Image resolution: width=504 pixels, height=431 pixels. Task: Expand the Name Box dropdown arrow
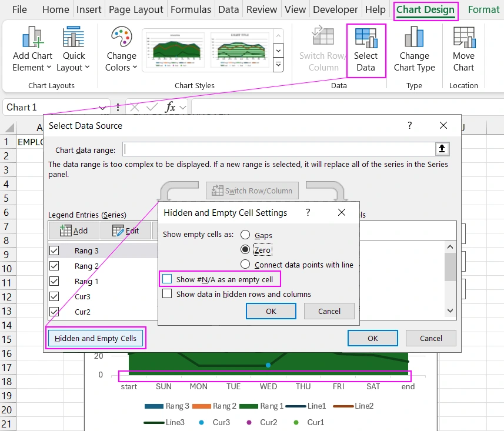click(103, 108)
